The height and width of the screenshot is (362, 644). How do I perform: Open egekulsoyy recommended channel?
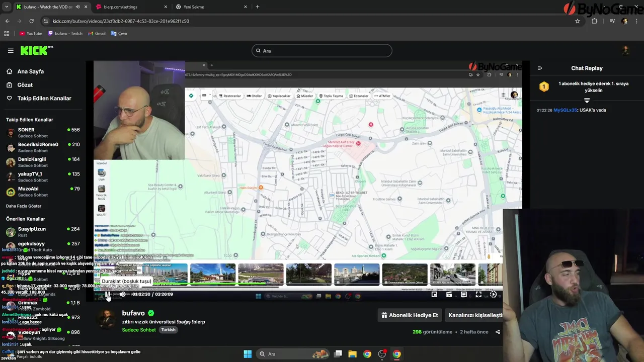(43, 245)
